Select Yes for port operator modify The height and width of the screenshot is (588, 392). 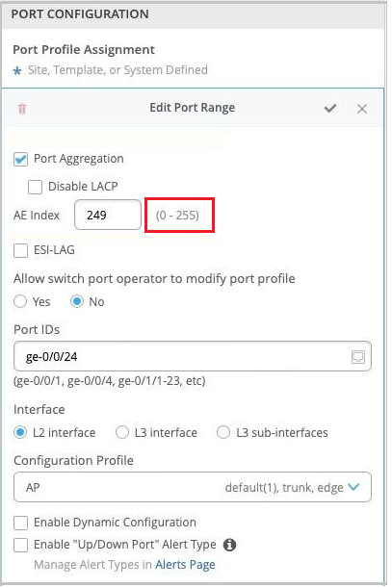pos(20,301)
